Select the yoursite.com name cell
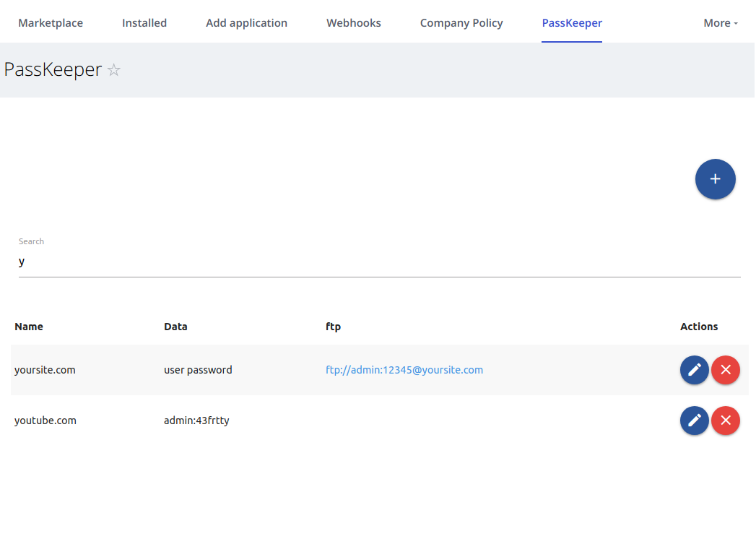 (x=45, y=370)
